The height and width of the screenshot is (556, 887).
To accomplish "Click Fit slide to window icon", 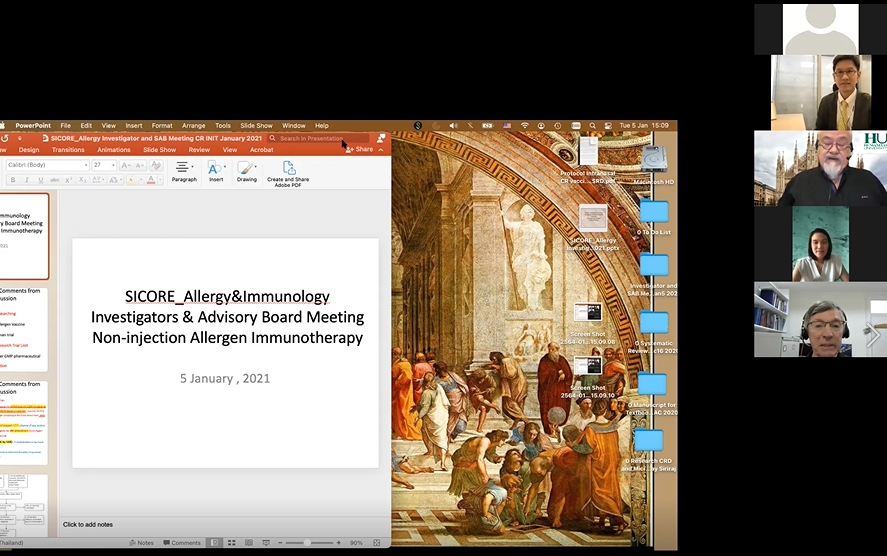I will [x=379, y=543].
